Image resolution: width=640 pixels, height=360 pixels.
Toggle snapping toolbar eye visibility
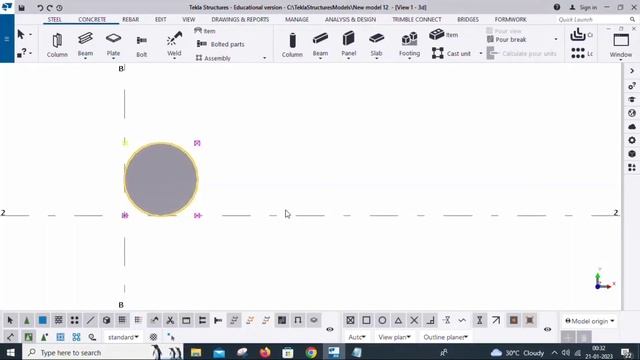click(x=548, y=329)
